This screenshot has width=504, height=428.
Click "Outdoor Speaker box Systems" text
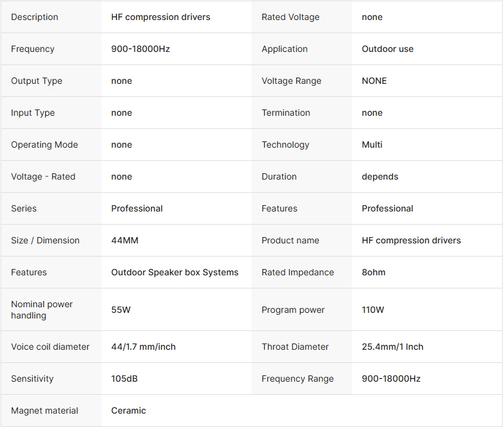click(x=175, y=272)
